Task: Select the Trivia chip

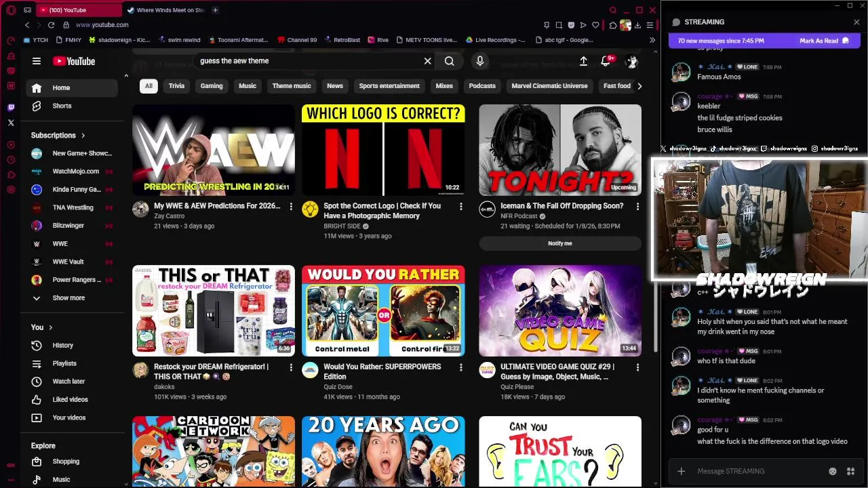Action: click(x=176, y=86)
